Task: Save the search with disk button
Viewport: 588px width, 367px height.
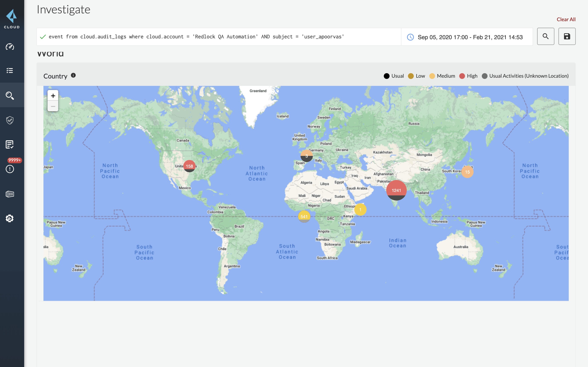Action: 567,36
